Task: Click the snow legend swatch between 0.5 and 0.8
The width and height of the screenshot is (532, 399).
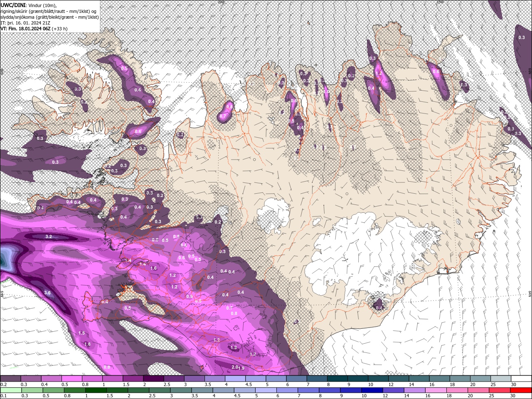Action: 71,379
